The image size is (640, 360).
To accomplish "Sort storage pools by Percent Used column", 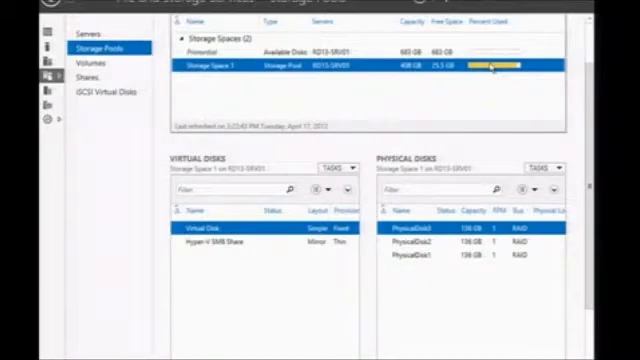I will click(488, 21).
